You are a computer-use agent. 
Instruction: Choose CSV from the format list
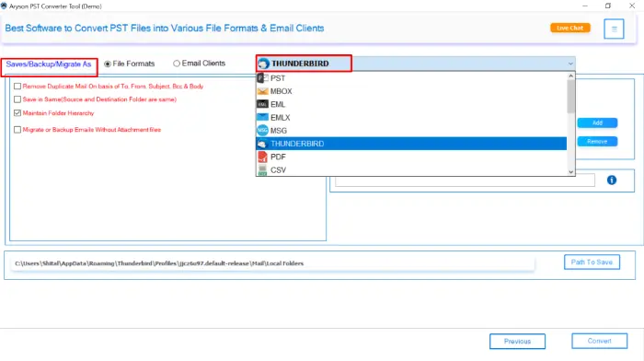[411, 169]
